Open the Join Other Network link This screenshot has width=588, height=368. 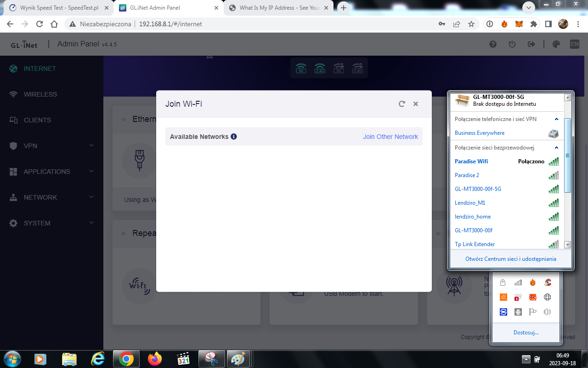tap(390, 137)
